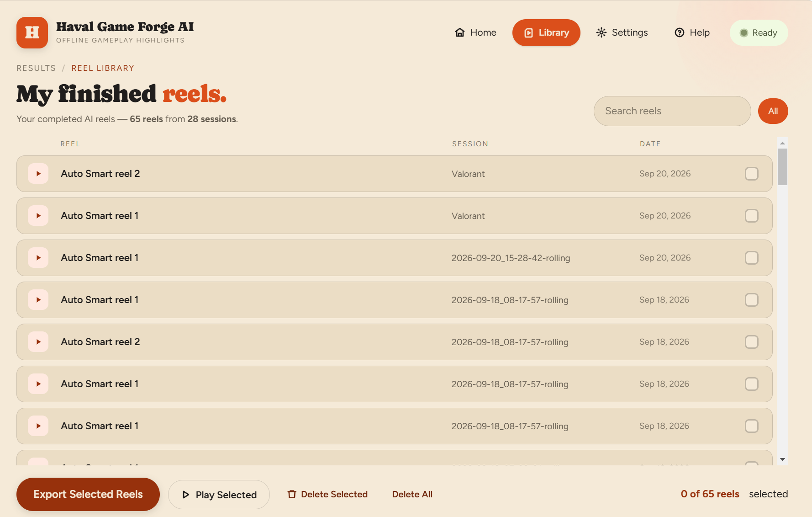Tick the checkbox for Valorant Auto Smart reel 1
812x517 pixels.
pos(752,216)
